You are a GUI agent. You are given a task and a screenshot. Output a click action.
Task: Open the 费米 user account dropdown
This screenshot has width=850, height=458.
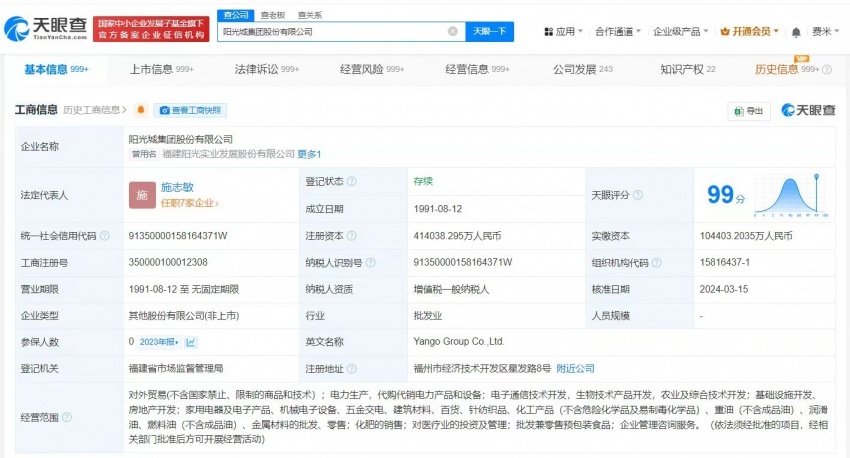click(x=825, y=31)
